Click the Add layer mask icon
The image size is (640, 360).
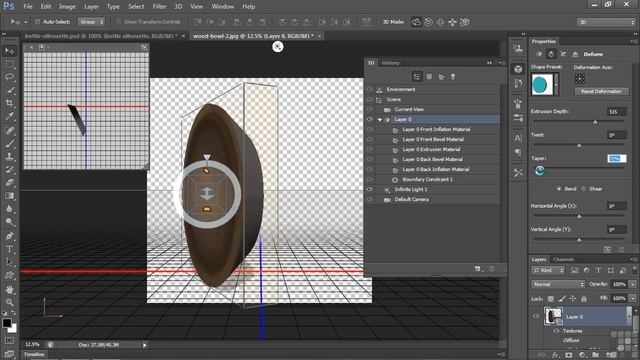pos(569,355)
